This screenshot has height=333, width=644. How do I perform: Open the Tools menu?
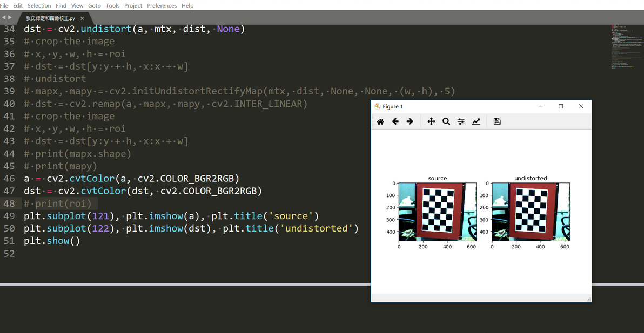coord(112,5)
